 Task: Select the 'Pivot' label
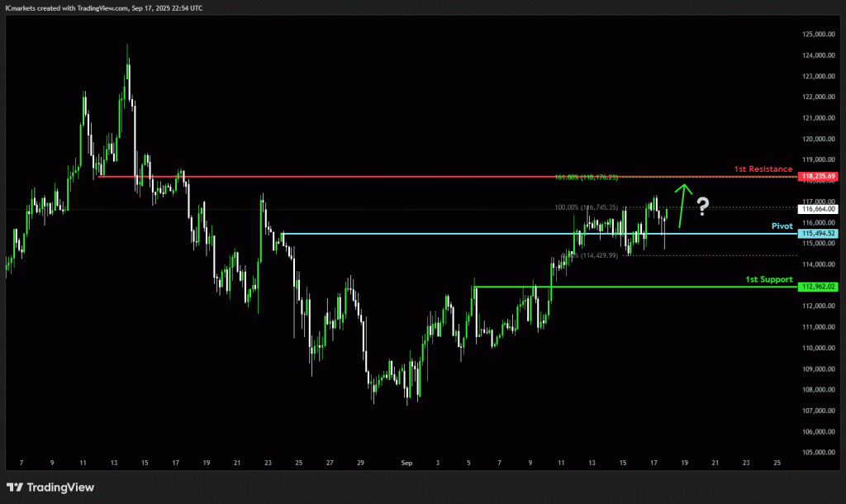782,226
